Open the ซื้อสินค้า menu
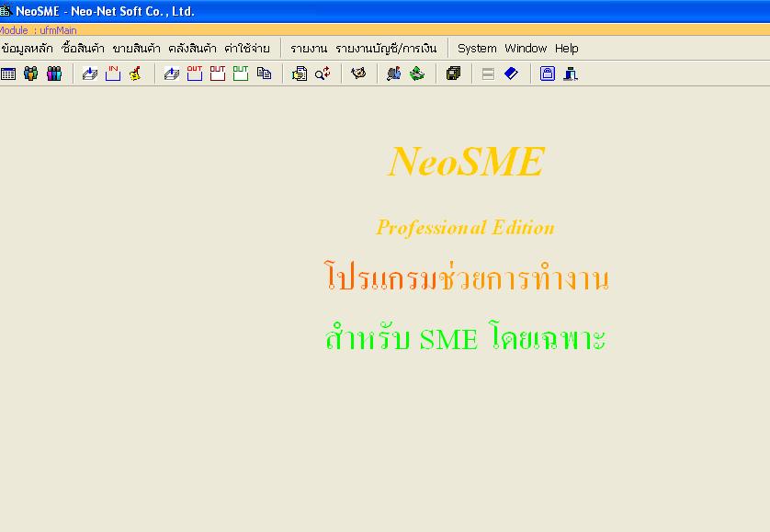The width and height of the screenshot is (770, 532). pos(83,49)
